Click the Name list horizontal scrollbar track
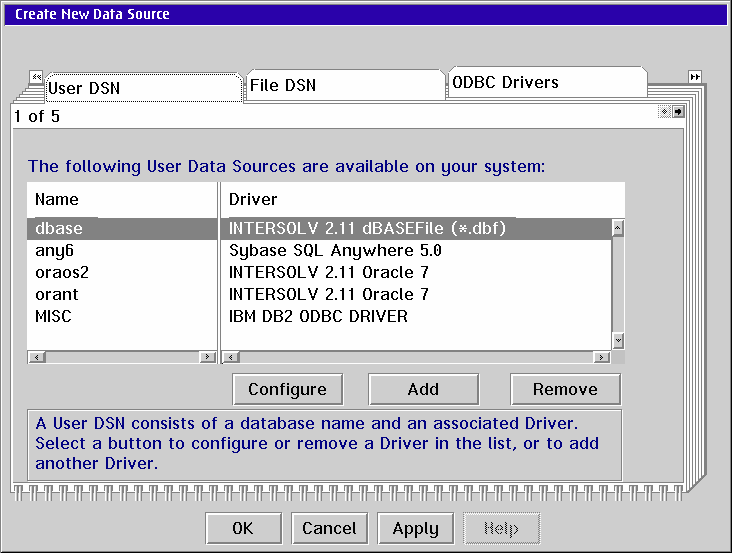This screenshot has width=732, height=553. tap(122, 357)
